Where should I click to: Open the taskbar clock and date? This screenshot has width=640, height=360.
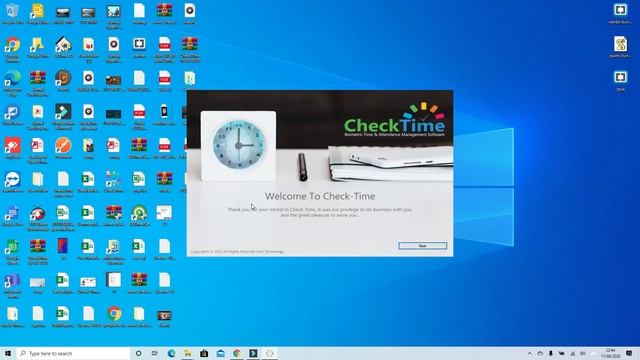611,353
